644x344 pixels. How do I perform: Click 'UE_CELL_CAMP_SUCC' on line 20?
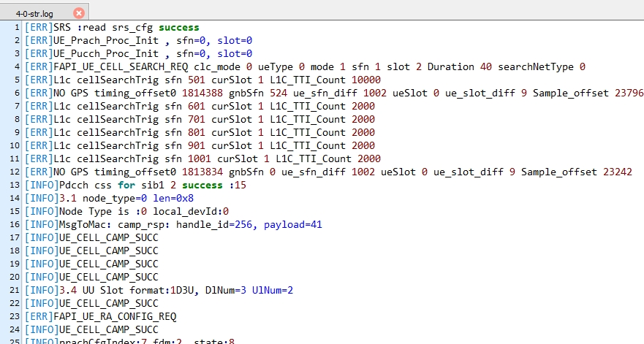(108, 277)
